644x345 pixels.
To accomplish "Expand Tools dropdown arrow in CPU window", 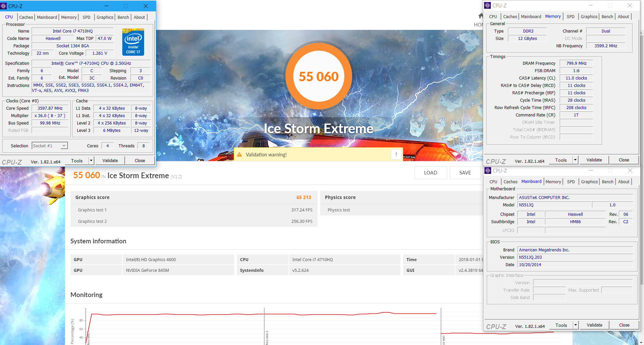I will click(x=91, y=161).
